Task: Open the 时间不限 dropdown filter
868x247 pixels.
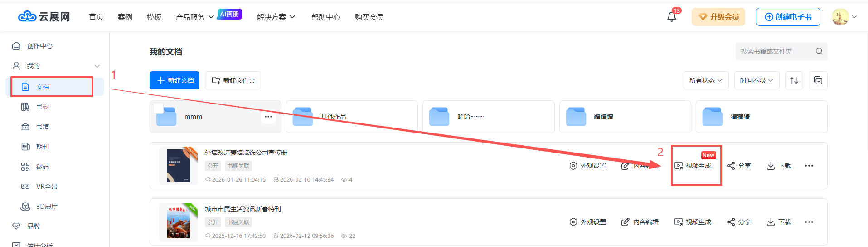Action: 756,80
